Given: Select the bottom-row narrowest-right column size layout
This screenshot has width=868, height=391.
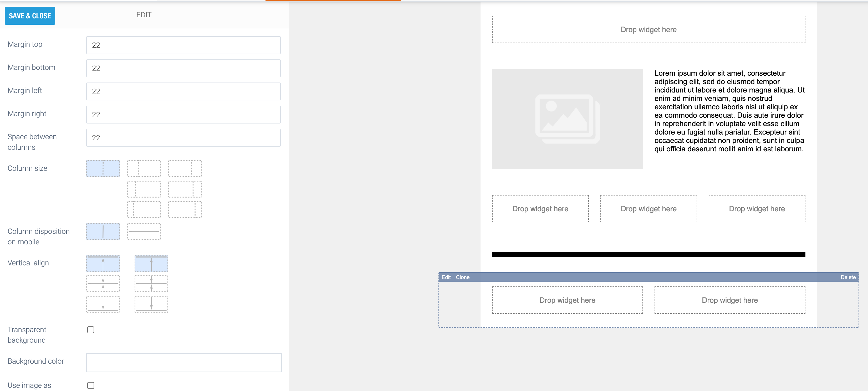Looking at the screenshot, I should coord(185,210).
